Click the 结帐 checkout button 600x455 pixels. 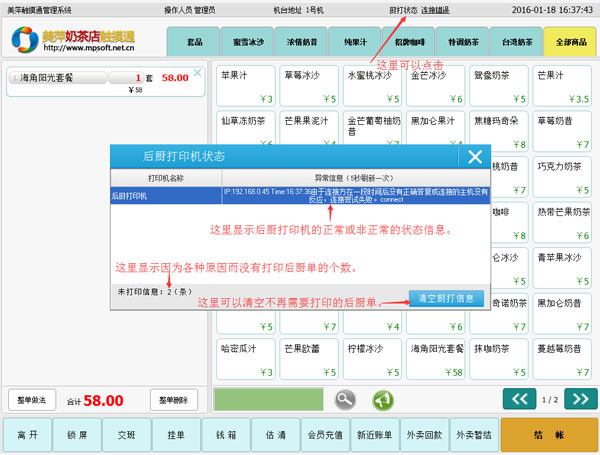click(549, 436)
